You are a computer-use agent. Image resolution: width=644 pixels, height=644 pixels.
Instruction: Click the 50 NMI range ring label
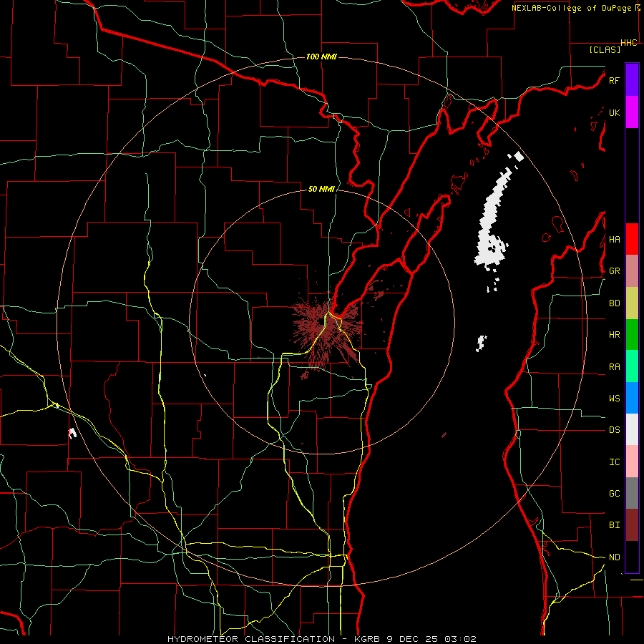click(321, 189)
